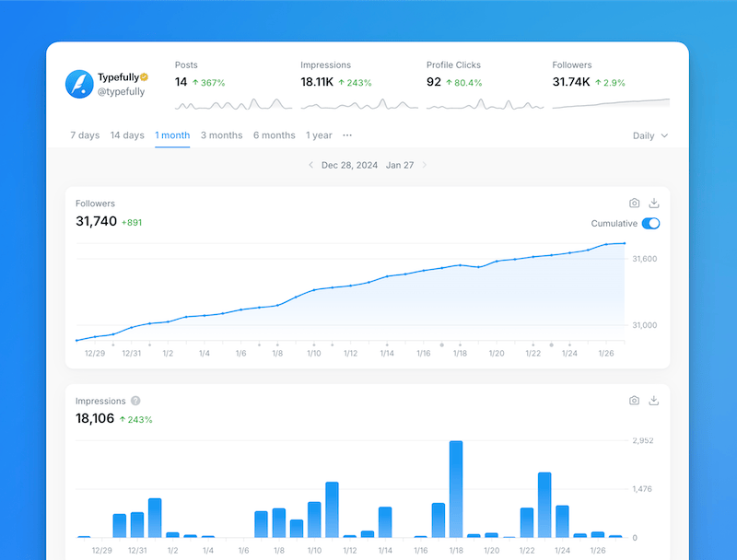
Task: Open the Daily interval dropdown
Action: 649,135
